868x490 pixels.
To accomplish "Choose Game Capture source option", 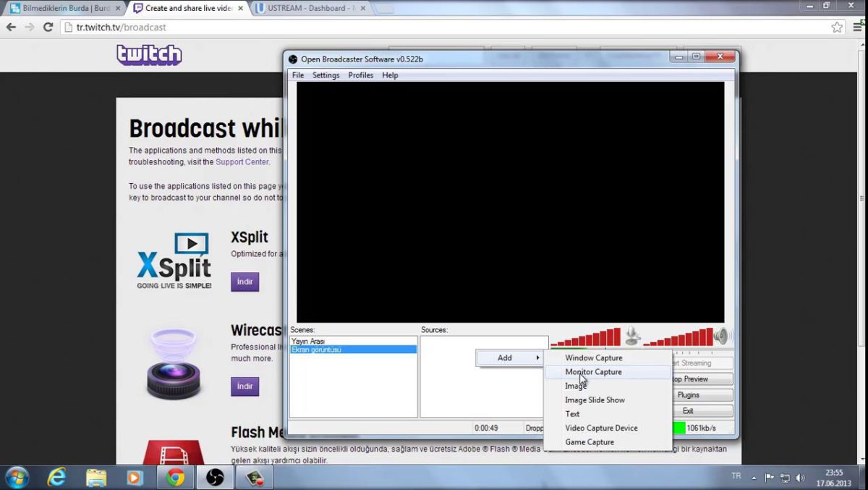I will (589, 442).
